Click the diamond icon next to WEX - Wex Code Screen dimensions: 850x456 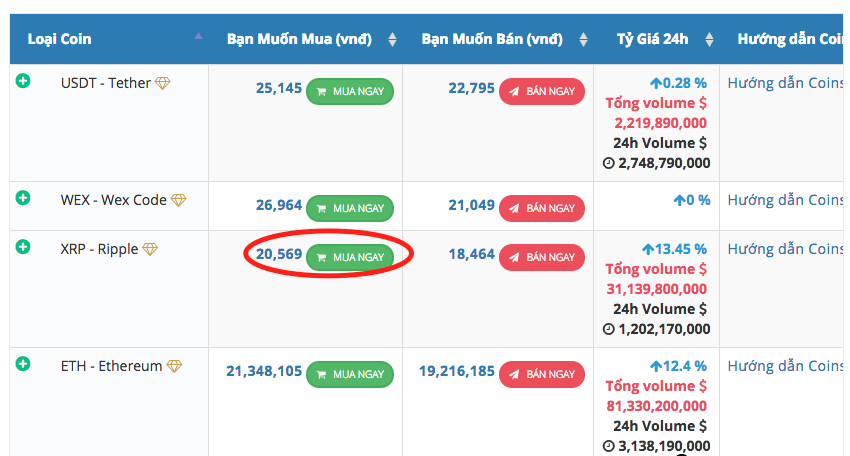(178, 200)
